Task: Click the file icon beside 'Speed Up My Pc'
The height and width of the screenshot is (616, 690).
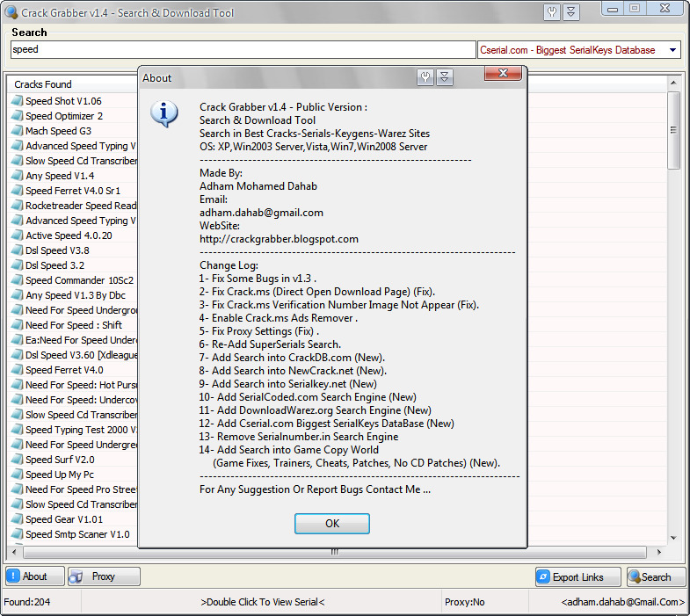Action: [x=18, y=475]
